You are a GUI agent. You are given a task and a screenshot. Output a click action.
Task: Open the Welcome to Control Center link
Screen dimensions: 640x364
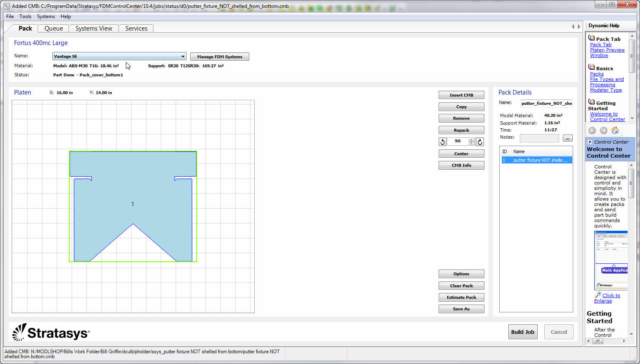(607, 117)
